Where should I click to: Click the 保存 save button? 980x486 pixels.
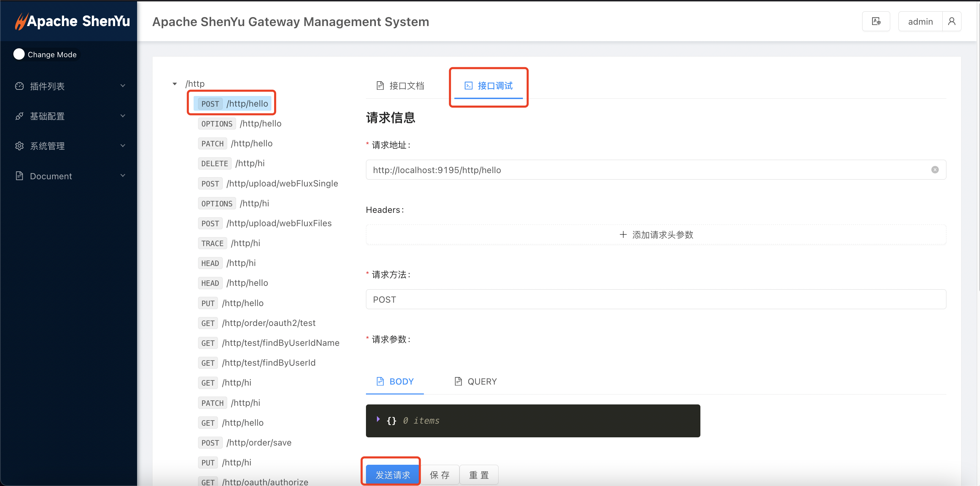[x=440, y=475]
